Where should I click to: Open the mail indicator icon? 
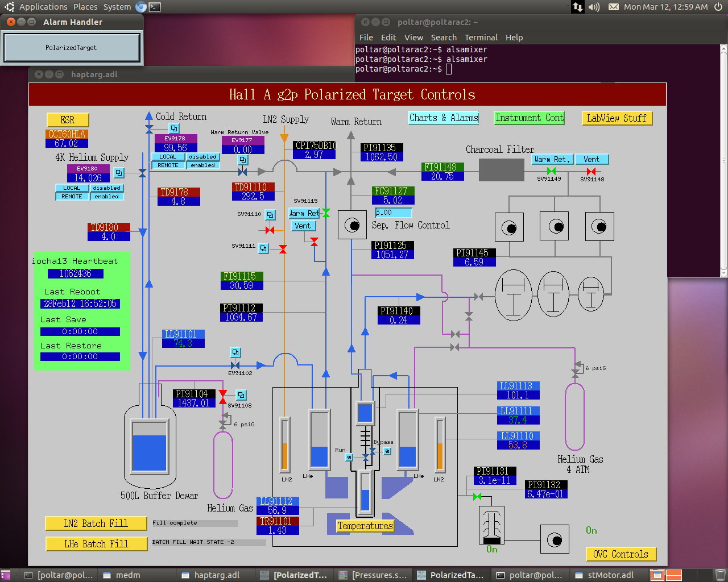614,7
